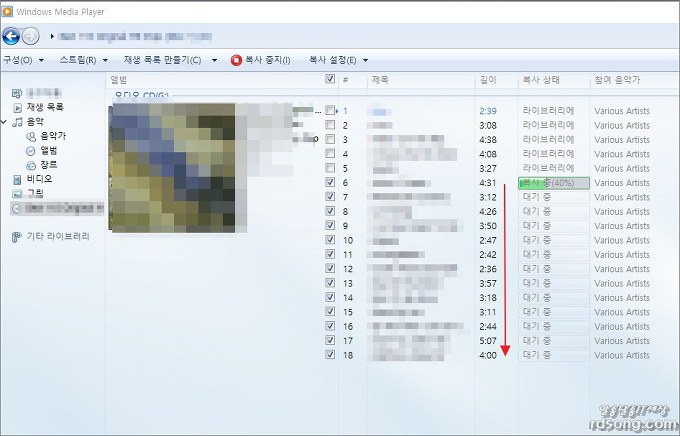Toggle the select-all checkbox in header
Screen dimensions: 680x436
[x=330, y=79]
